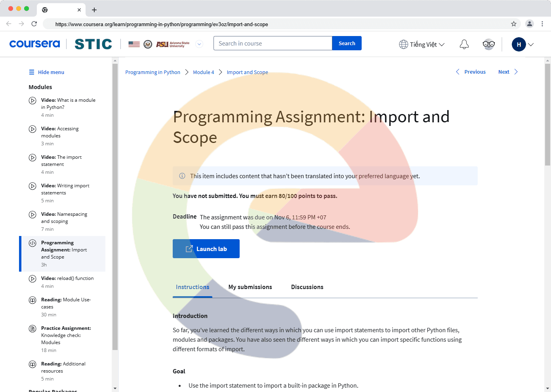Open the notifications bell icon
This screenshot has width=551, height=392.
(x=464, y=44)
